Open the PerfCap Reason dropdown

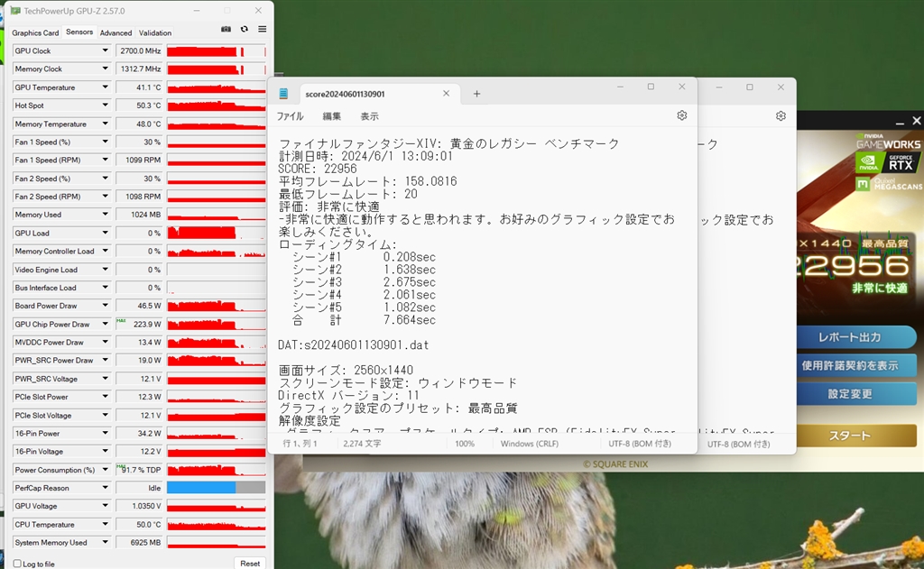(x=105, y=488)
